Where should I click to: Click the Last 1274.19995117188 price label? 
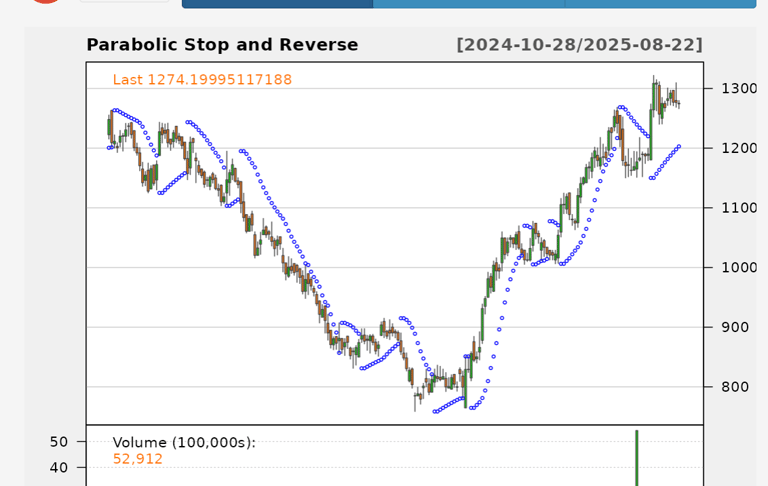point(202,79)
